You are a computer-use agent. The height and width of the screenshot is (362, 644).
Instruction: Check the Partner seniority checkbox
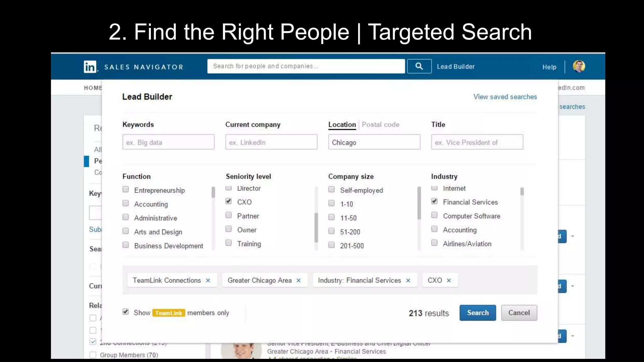coord(229,215)
